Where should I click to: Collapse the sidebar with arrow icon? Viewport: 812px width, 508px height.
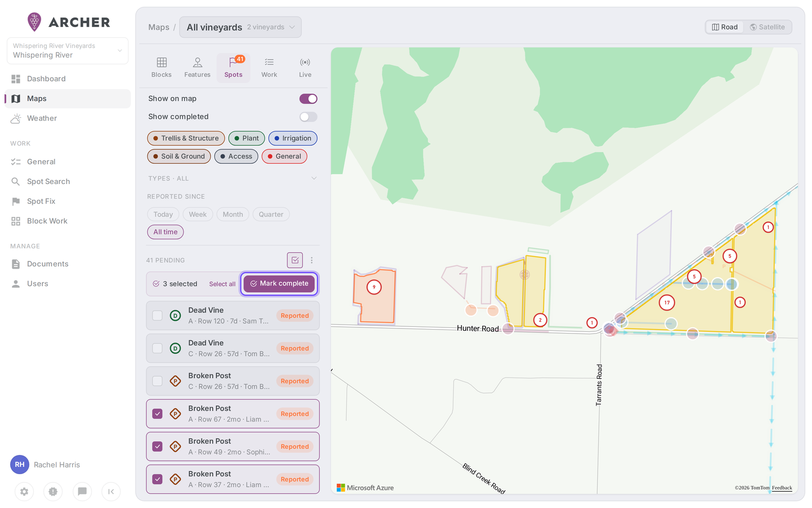(x=111, y=492)
